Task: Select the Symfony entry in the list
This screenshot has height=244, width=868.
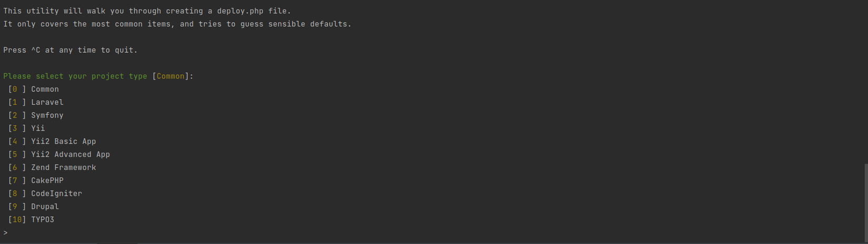Action: pos(47,115)
